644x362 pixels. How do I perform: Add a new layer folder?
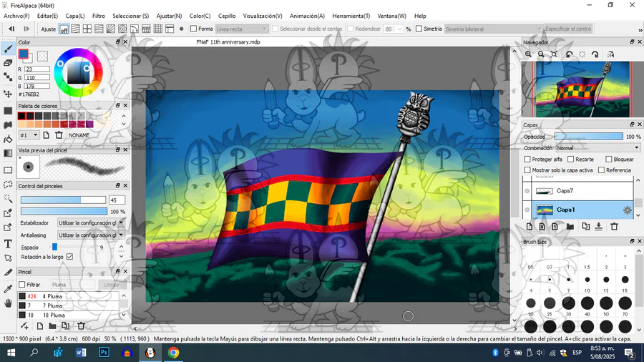click(570, 227)
